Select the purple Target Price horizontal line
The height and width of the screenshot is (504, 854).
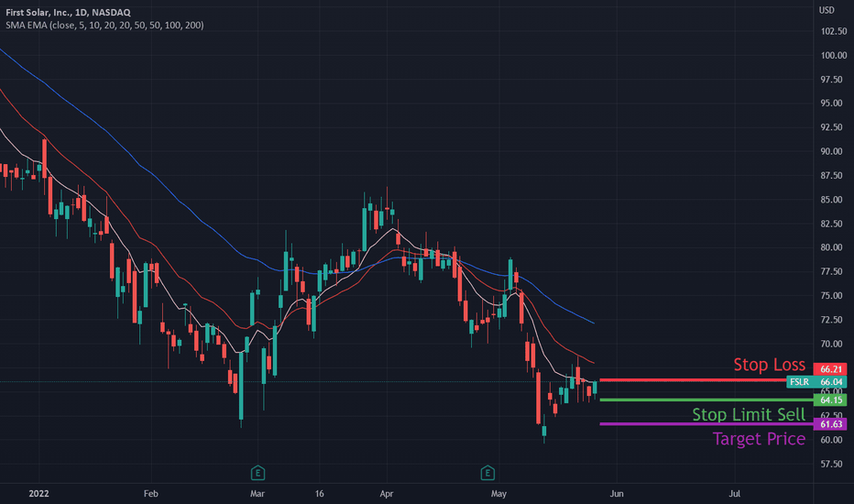[706, 424]
